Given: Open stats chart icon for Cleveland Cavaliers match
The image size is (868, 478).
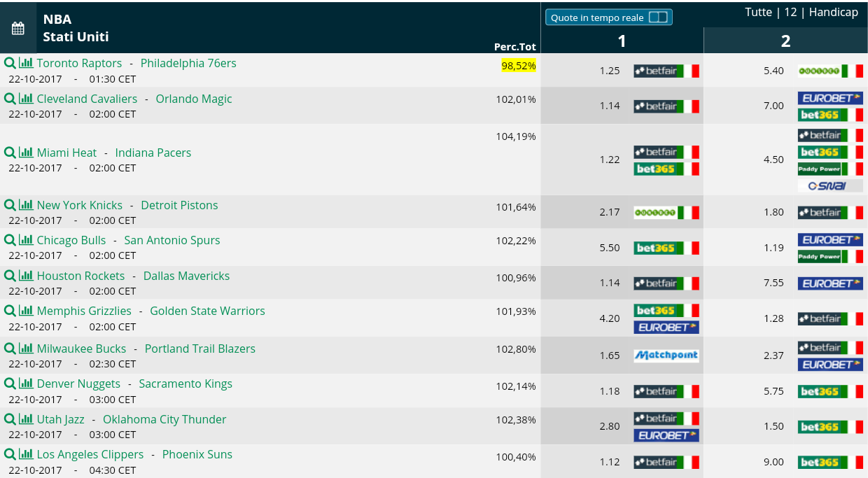Looking at the screenshot, I should point(26,98).
